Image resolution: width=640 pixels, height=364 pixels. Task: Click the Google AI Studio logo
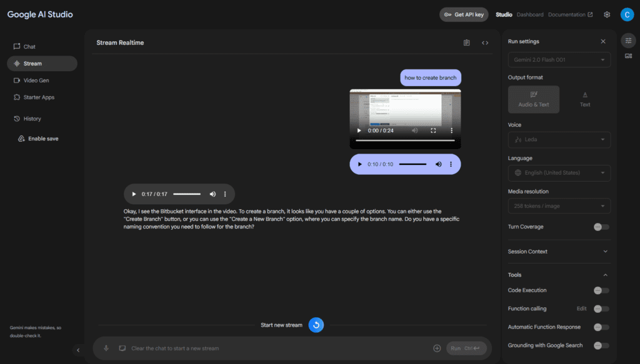coord(40,15)
